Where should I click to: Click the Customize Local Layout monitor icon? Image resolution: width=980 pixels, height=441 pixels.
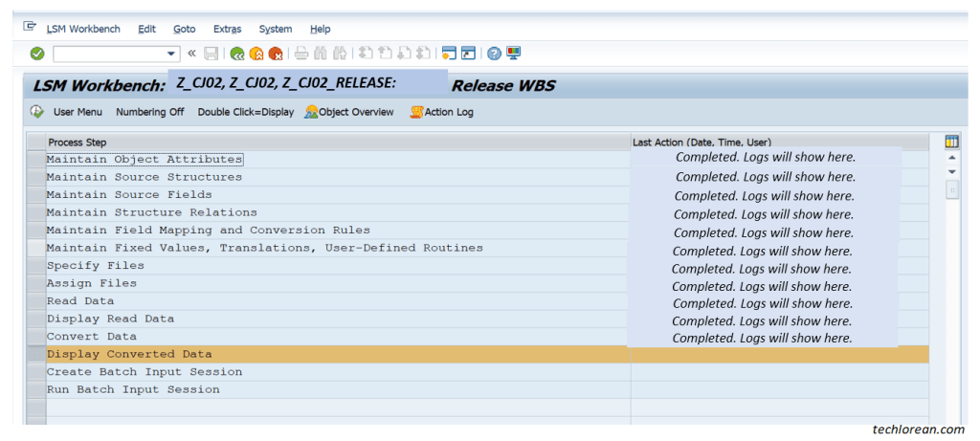(513, 54)
